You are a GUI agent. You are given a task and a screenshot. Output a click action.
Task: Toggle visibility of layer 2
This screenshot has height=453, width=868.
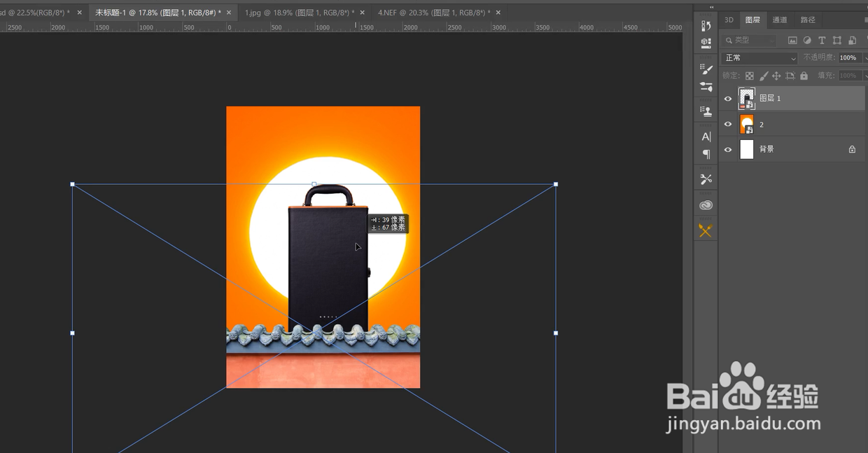coord(728,124)
